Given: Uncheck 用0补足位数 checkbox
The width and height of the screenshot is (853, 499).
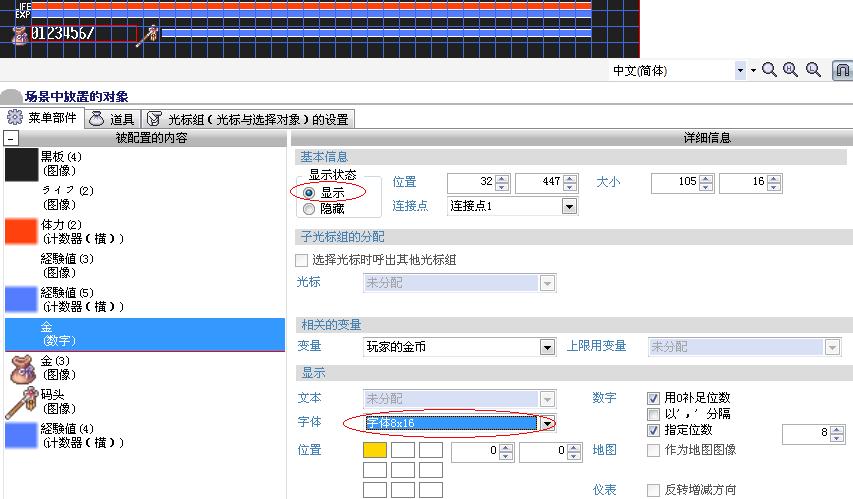Looking at the screenshot, I should [653, 398].
